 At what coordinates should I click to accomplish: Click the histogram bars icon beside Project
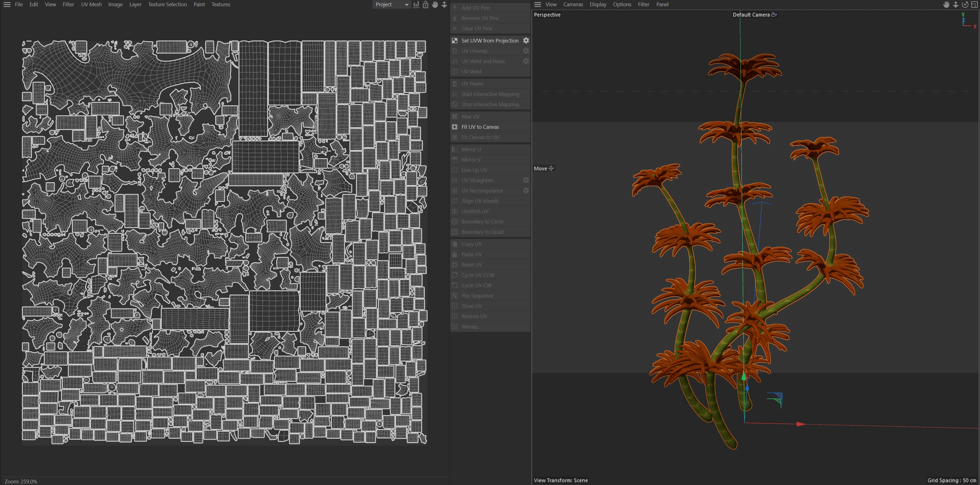(x=416, y=5)
